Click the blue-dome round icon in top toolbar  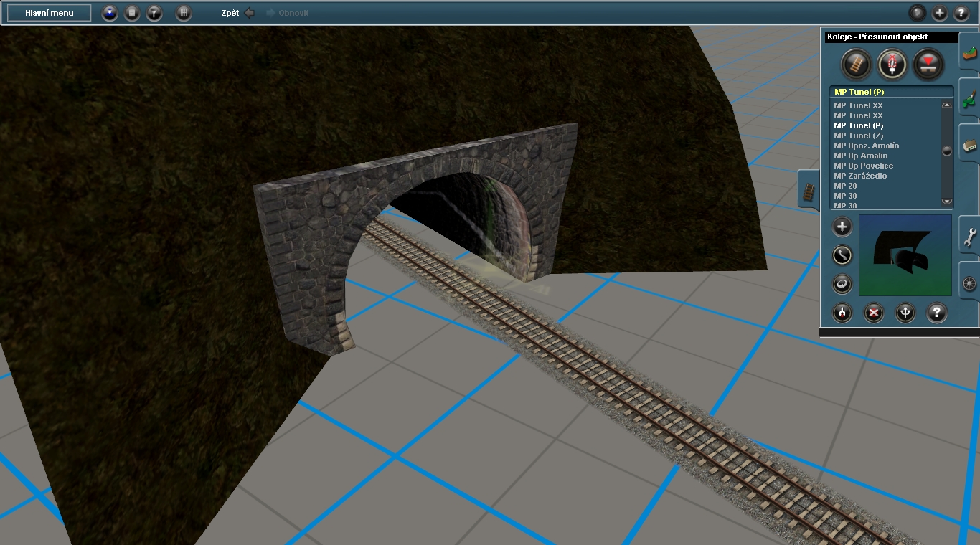click(110, 13)
